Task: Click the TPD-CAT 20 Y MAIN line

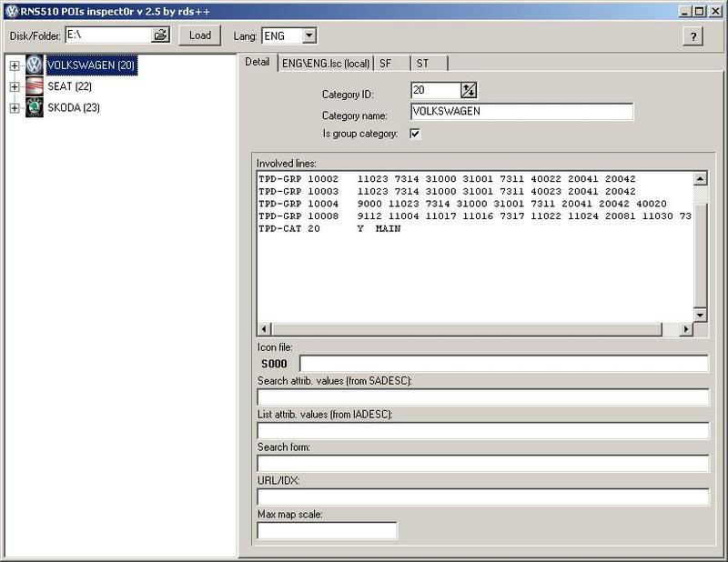Action: tap(329, 229)
